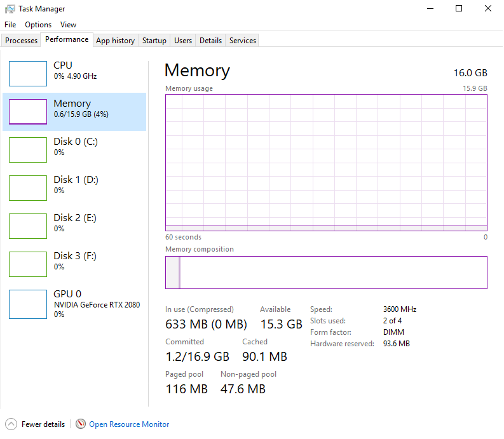Click the 15.9 GB graph maximum label

click(475, 88)
